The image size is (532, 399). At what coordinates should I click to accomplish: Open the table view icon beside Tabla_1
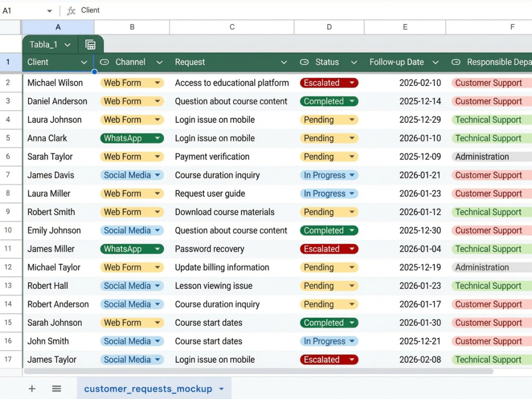90,45
